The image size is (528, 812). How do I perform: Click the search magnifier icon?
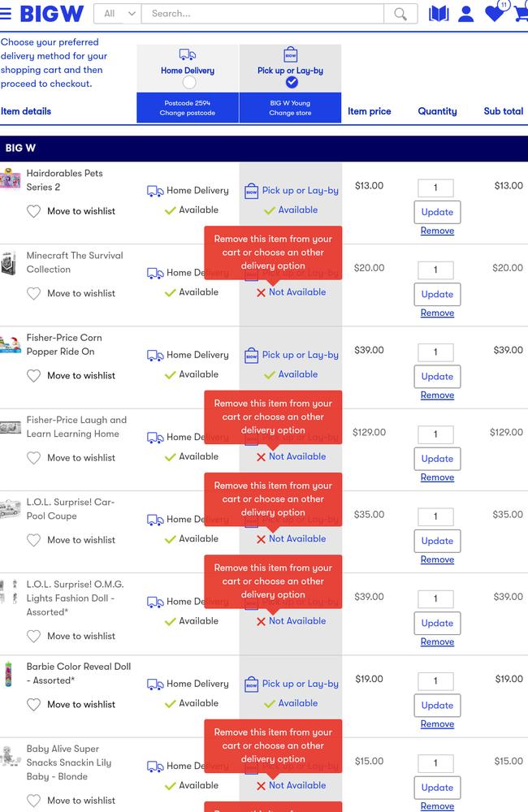(400, 14)
